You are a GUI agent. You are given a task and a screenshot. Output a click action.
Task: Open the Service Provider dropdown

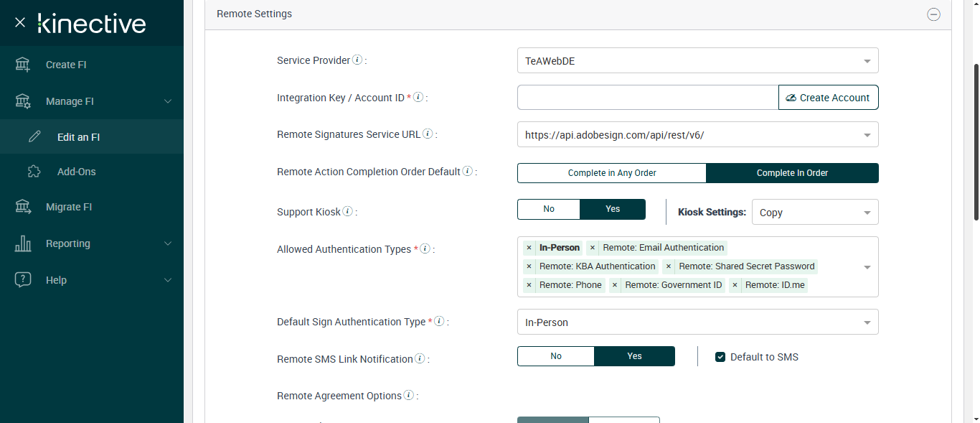coord(697,61)
